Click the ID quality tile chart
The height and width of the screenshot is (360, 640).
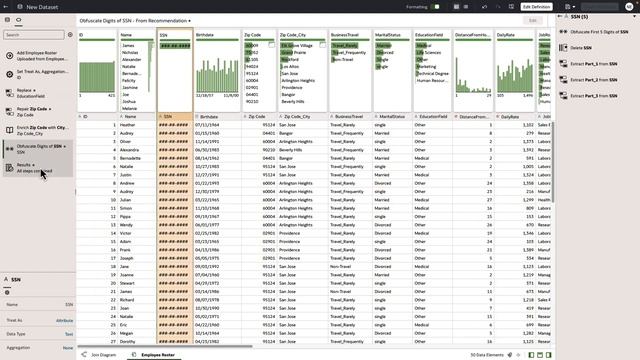click(97, 77)
